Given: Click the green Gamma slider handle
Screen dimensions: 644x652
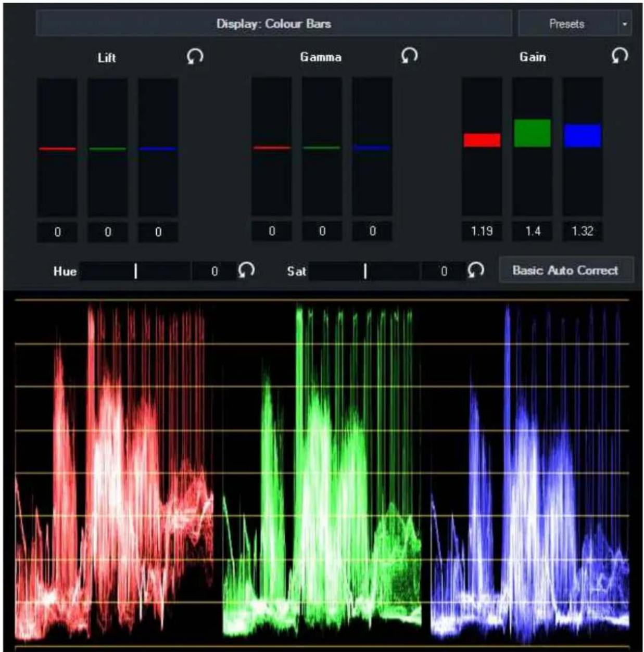Looking at the screenshot, I should [x=322, y=148].
